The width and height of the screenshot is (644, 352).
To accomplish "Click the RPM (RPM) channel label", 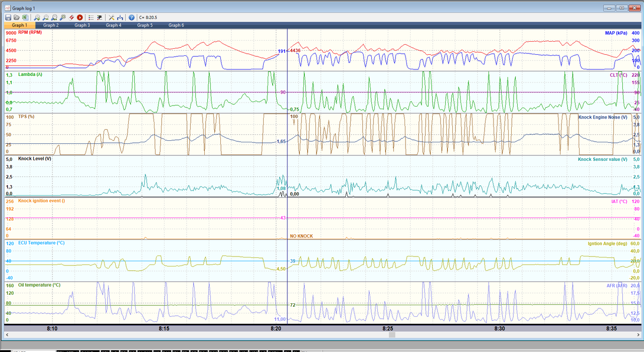I will click(x=30, y=32).
